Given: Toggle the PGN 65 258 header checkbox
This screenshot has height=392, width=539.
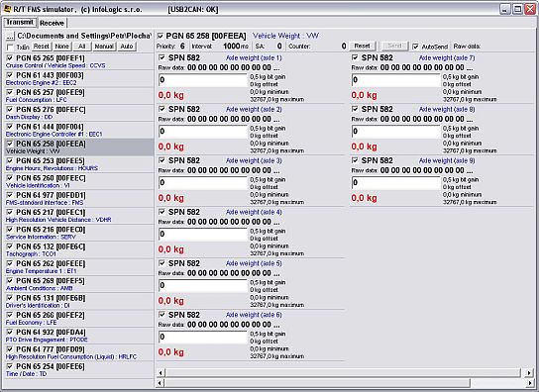Looking at the screenshot, I should click(161, 36).
